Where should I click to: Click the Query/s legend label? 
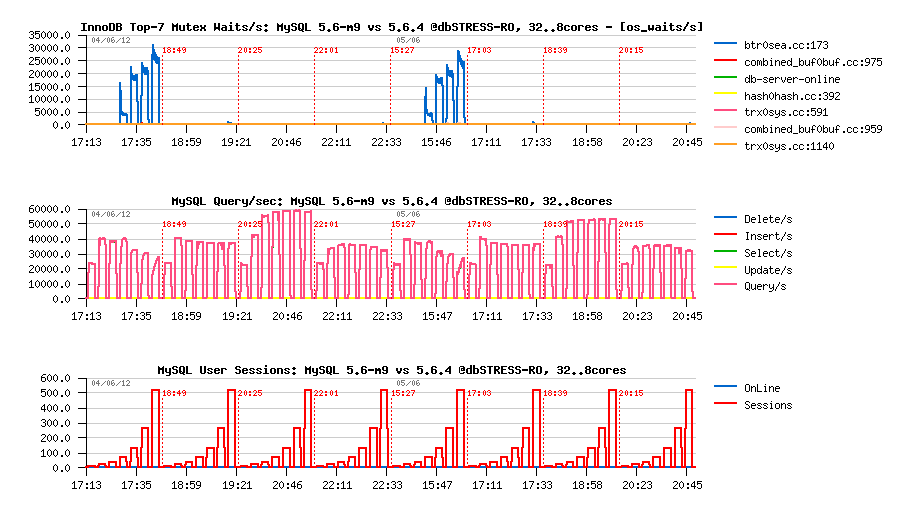pos(765,286)
